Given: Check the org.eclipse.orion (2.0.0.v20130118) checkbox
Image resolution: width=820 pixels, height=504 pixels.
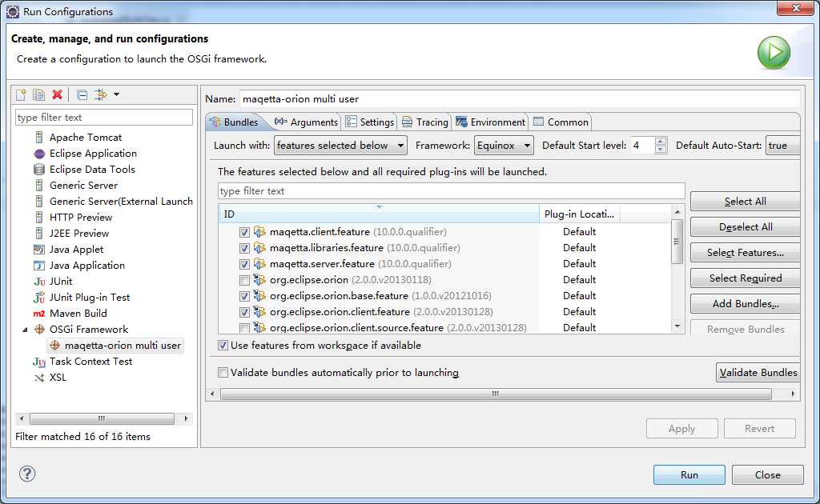Looking at the screenshot, I should 244,280.
